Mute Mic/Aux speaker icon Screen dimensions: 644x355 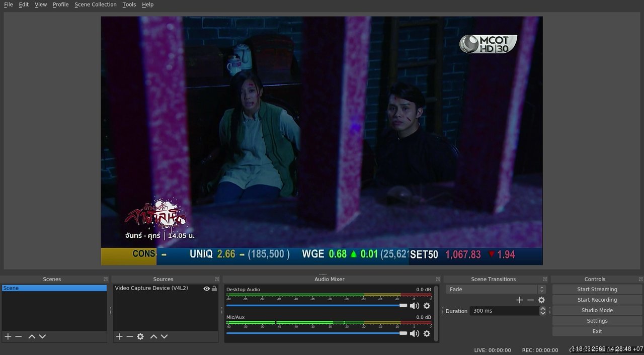[x=415, y=333]
